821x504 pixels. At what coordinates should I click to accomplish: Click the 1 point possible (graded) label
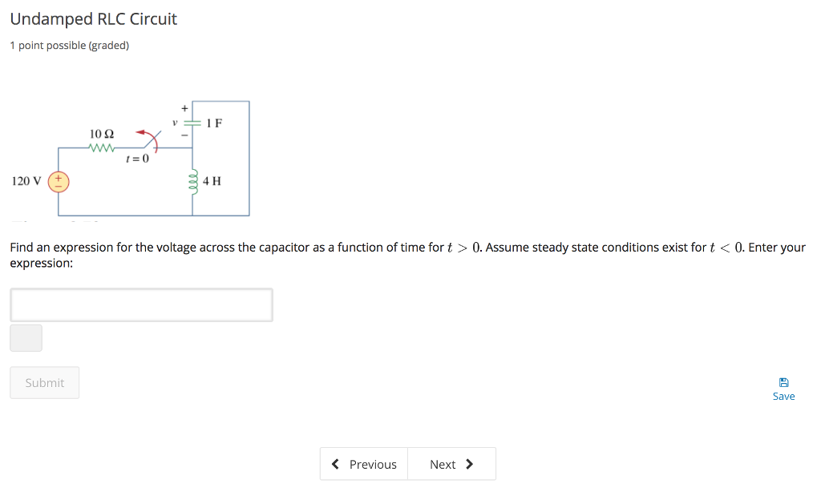[x=69, y=45]
